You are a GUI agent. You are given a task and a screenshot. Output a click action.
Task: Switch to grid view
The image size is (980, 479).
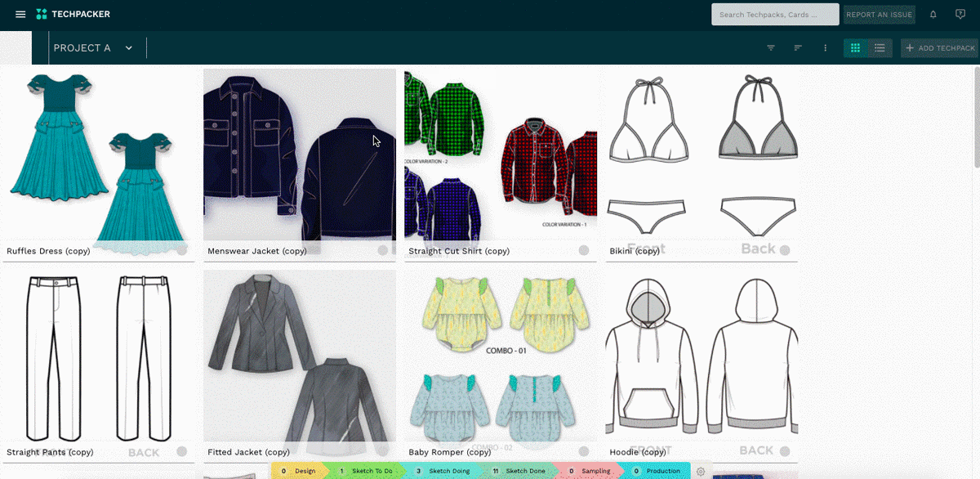click(x=855, y=48)
